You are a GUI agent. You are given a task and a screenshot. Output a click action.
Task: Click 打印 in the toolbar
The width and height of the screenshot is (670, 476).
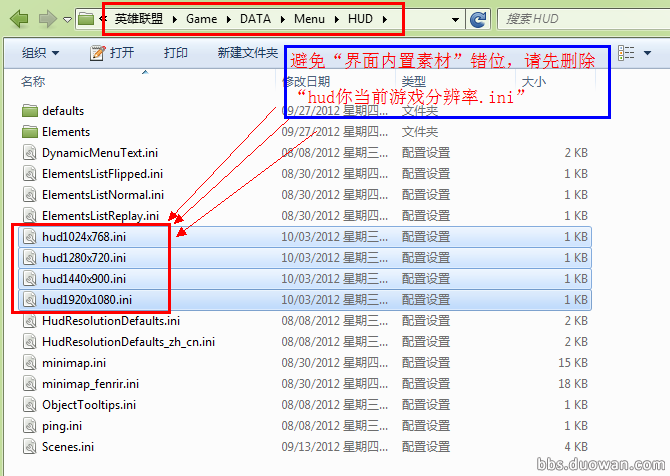pyautogui.click(x=176, y=53)
